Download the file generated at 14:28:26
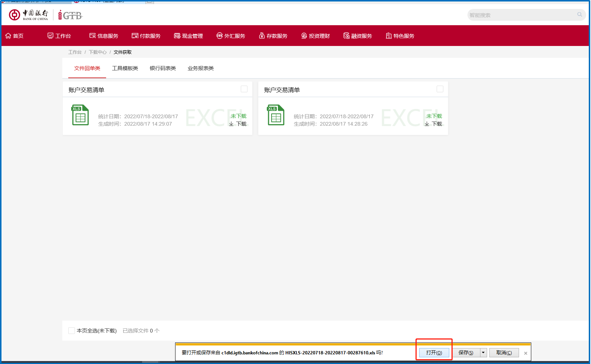 433,124
